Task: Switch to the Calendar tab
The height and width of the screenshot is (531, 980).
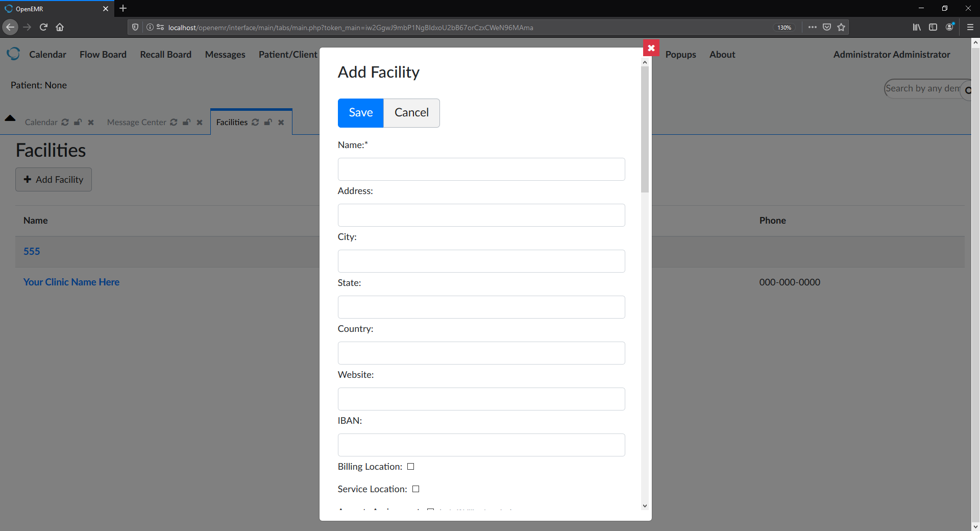Action: (x=41, y=122)
